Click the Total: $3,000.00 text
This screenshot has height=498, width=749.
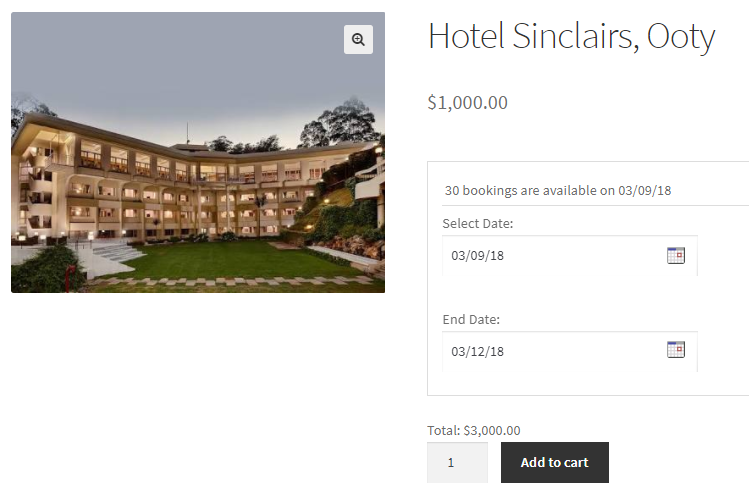(x=474, y=430)
